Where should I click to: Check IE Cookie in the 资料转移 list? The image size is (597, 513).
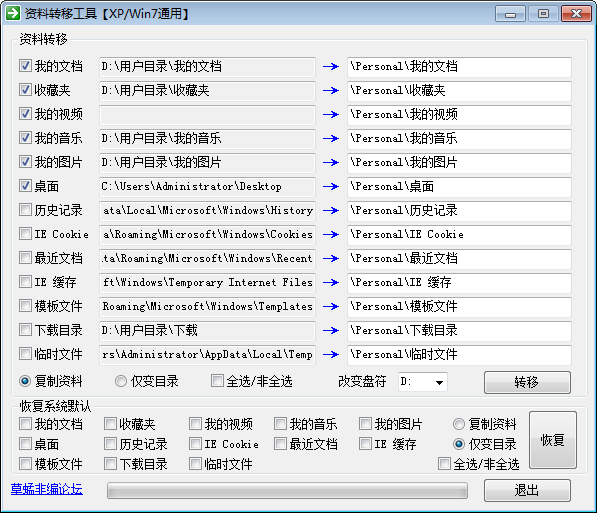coord(25,234)
